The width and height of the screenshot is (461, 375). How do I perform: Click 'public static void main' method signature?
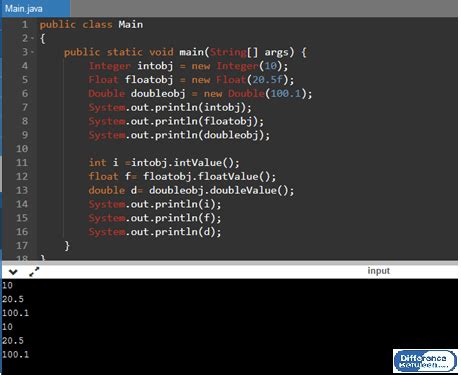click(x=185, y=52)
